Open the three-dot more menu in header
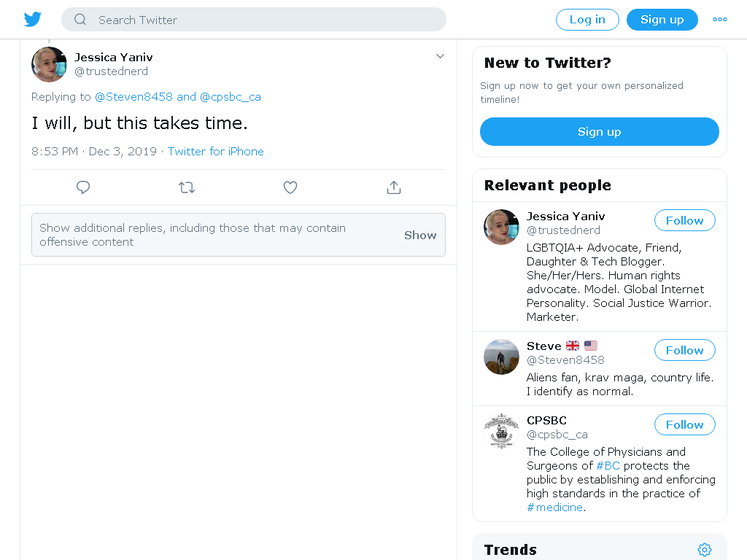747x560 pixels. pyautogui.click(x=720, y=20)
